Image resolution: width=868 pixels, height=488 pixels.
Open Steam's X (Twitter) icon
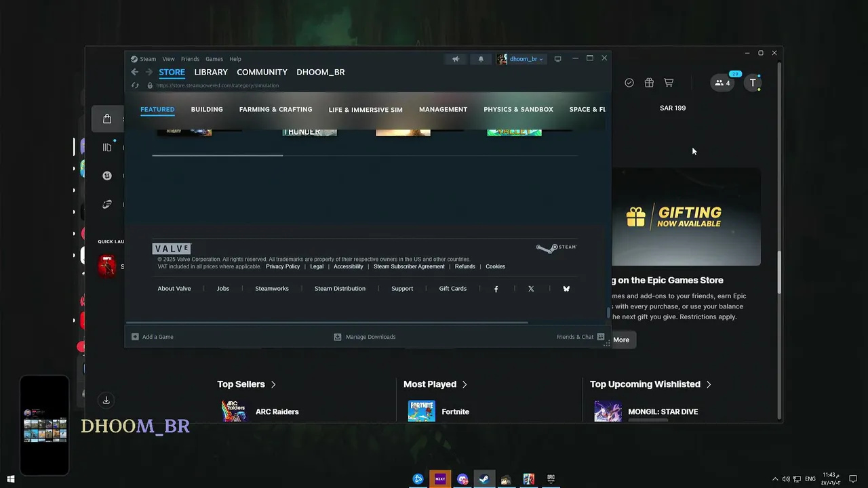(531, 289)
